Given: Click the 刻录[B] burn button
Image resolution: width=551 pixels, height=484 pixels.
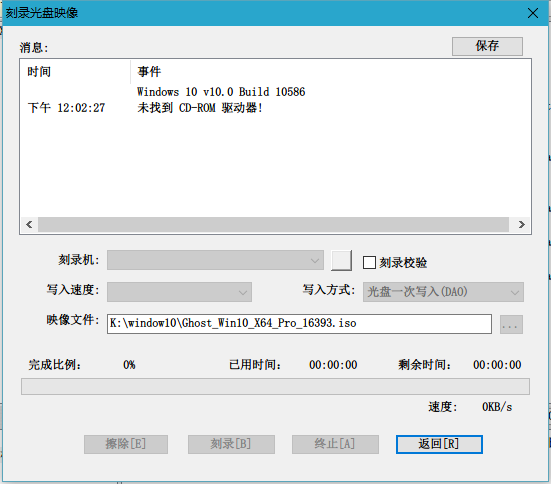Looking at the screenshot, I should (x=231, y=444).
